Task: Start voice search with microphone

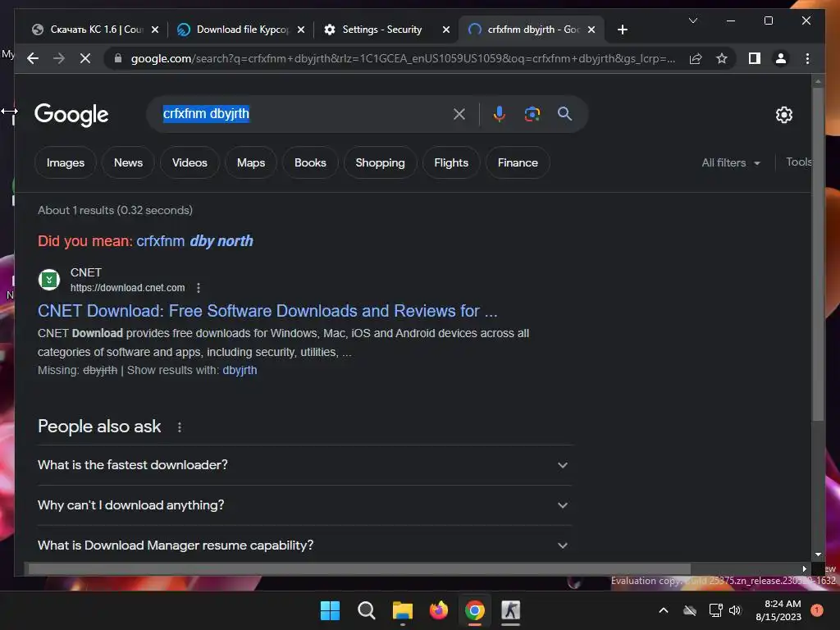Action: pos(499,114)
